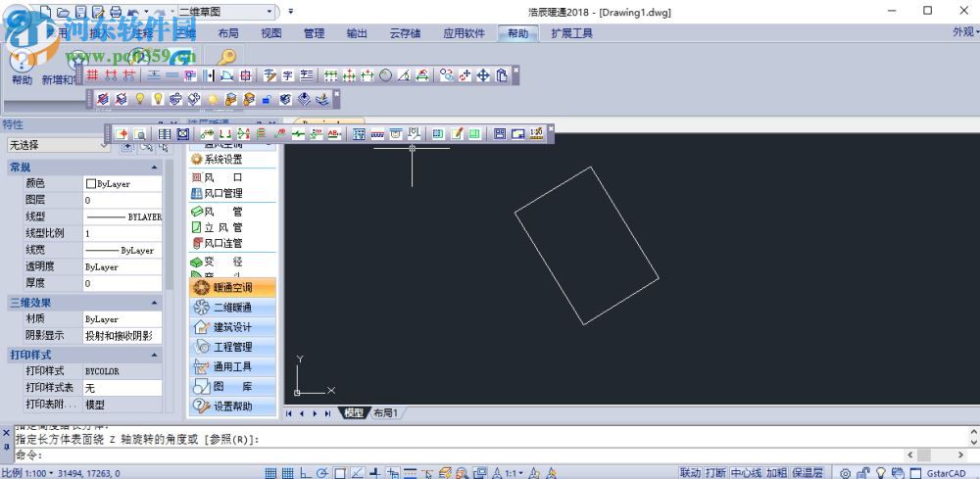Screen dimensions: 980x479
Task: Open the 输出 ribbon tab
Action: click(x=357, y=33)
